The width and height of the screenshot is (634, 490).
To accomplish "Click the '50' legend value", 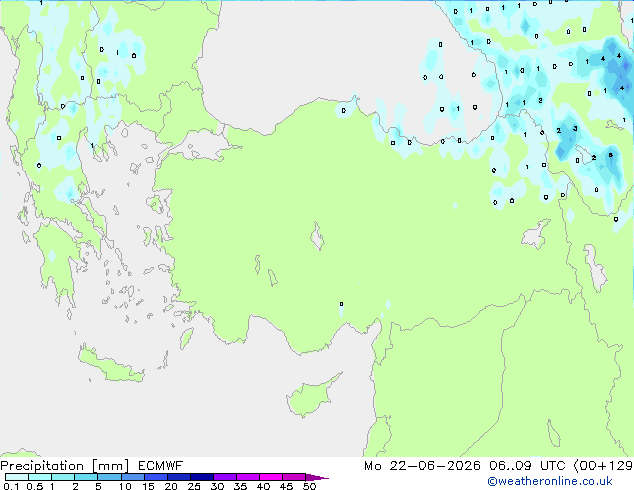I will click(x=309, y=486).
